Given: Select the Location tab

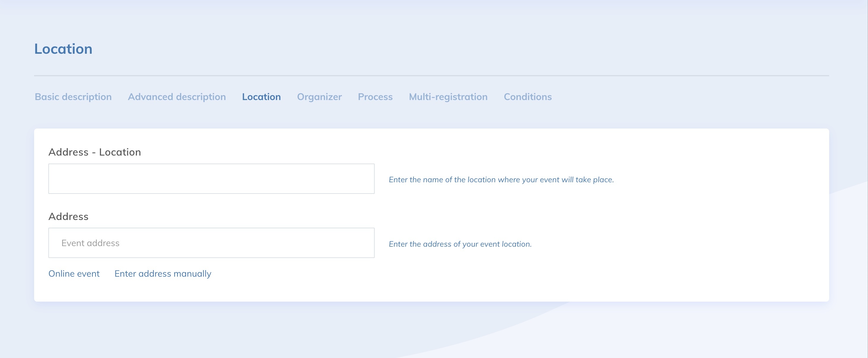Looking at the screenshot, I should pyautogui.click(x=261, y=97).
